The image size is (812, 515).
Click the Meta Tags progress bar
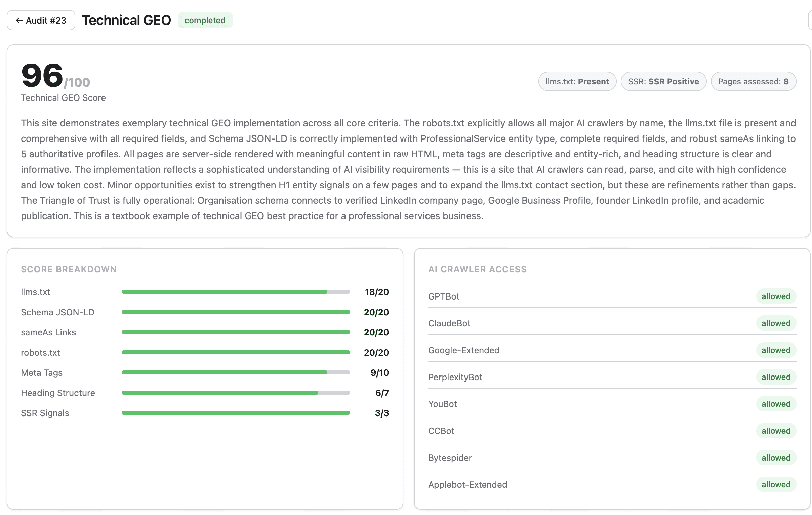(235, 372)
